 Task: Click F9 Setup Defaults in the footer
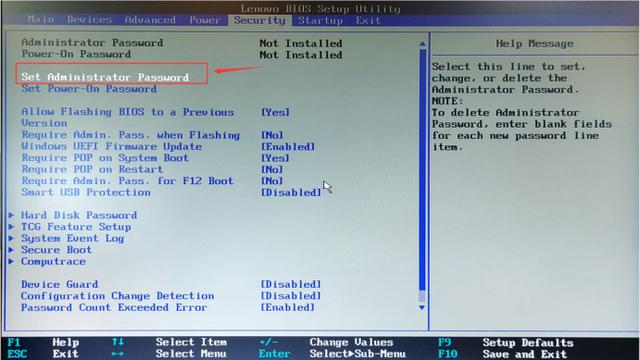[506, 342]
